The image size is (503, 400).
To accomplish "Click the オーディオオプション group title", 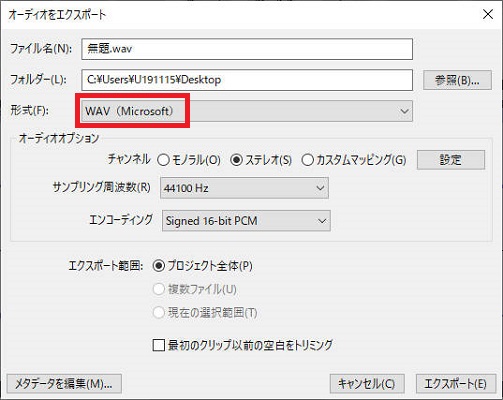I will click(x=59, y=138).
